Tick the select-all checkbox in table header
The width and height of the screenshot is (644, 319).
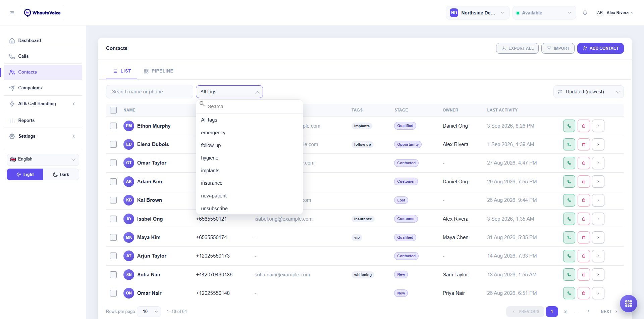point(113,110)
